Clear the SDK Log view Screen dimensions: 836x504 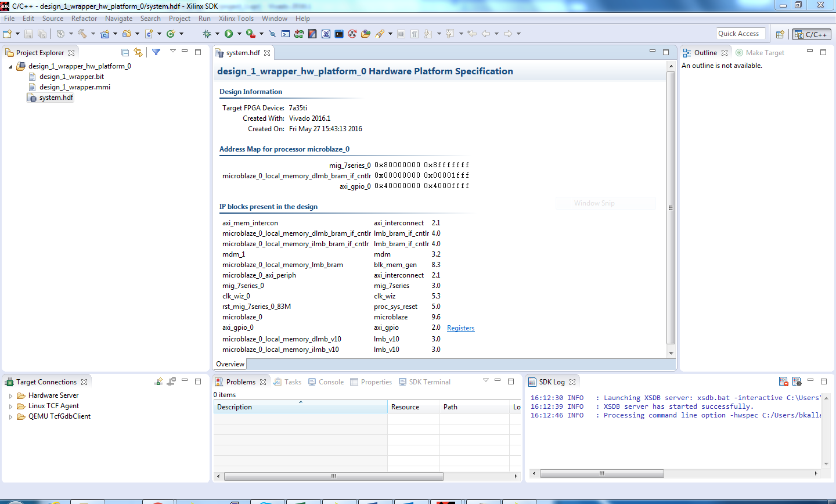[x=784, y=381]
